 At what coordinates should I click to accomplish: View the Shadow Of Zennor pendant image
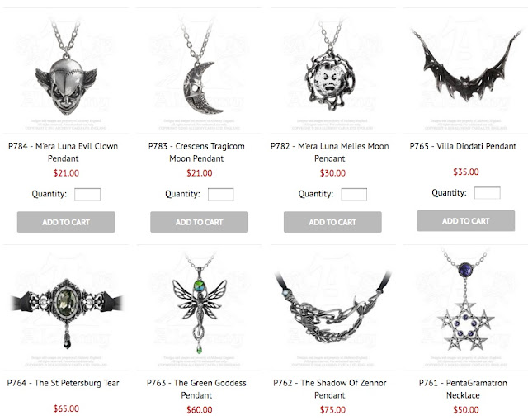point(332,308)
